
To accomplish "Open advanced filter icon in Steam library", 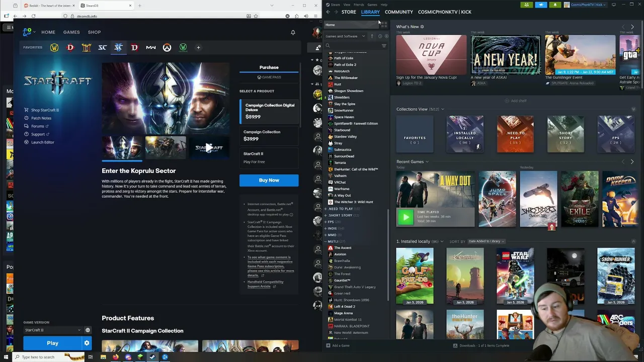I will (384, 46).
